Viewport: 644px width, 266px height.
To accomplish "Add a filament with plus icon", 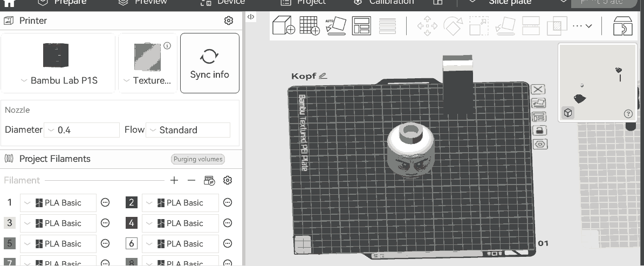I will coord(174,180).
